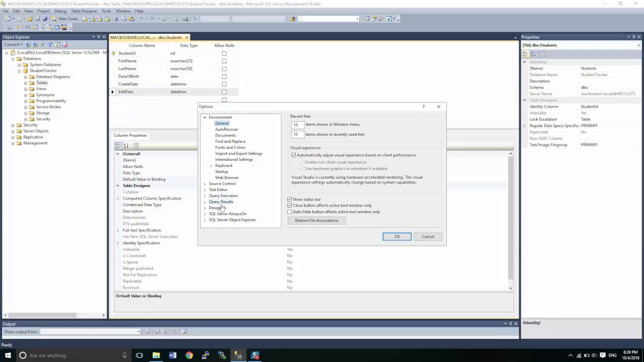Click the Object Explorer filter icon
The image size is (644, 362).
[x=50, y=45]
